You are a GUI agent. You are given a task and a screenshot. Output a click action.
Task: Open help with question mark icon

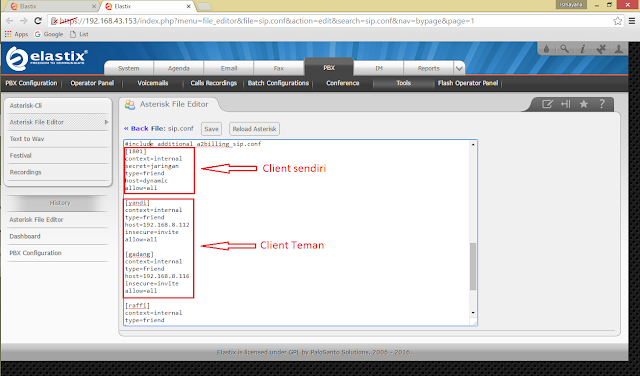(x=602, y=104)
